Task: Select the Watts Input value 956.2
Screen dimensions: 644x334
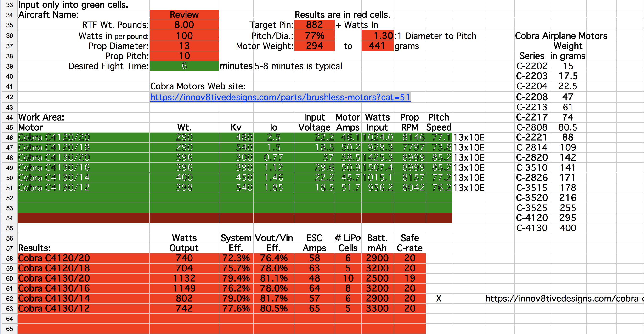Action: [378, 188]
